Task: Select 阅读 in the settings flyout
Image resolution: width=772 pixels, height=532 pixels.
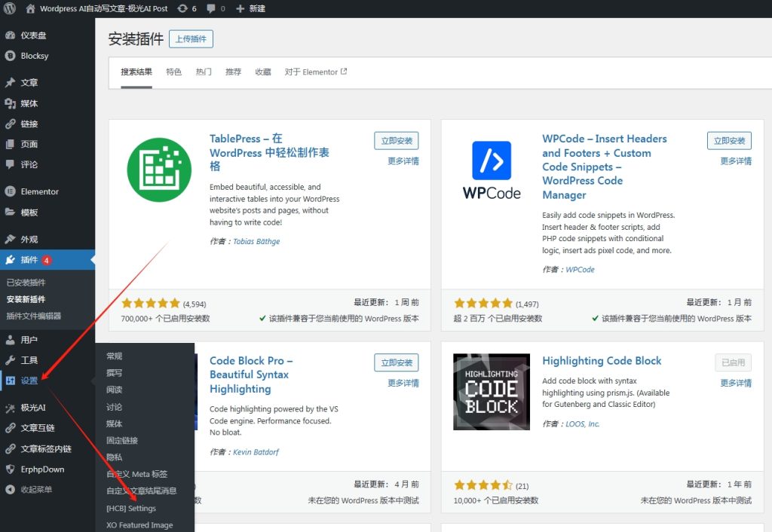Action: point(115,390)
